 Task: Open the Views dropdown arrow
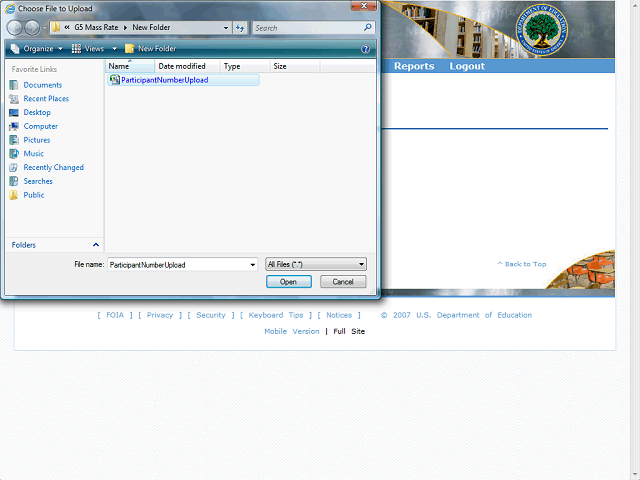click(x=115, y=49)
